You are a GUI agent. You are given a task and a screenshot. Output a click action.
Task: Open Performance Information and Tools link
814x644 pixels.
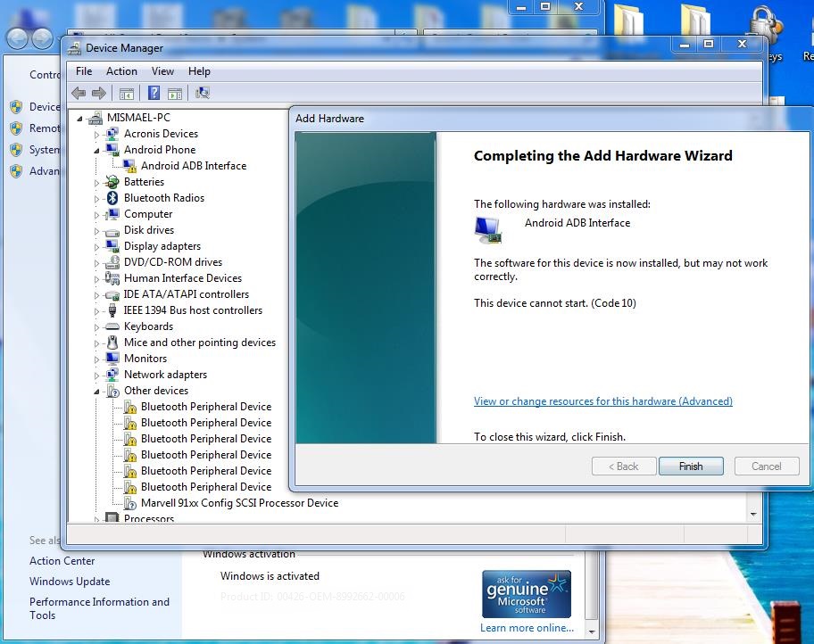pos(99,608)
